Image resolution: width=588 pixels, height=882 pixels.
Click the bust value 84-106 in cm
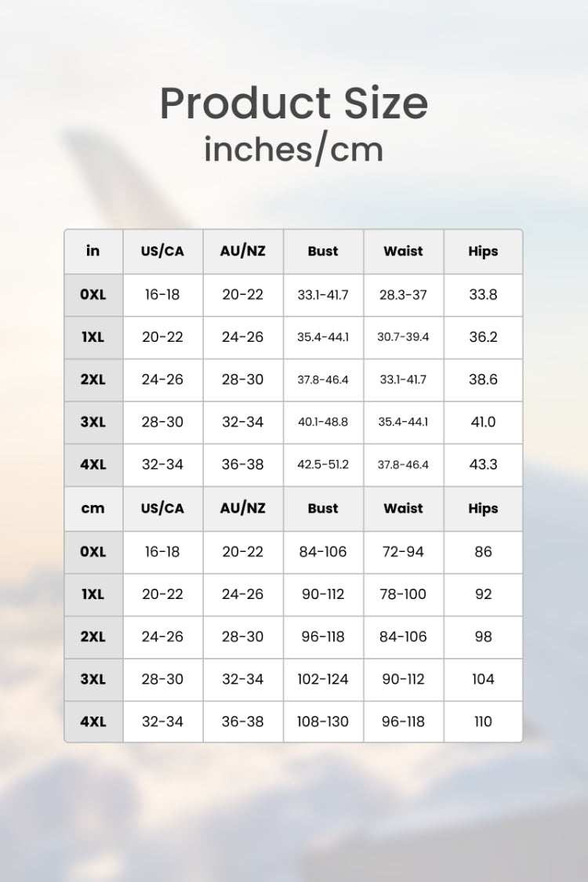click(323, 552)
